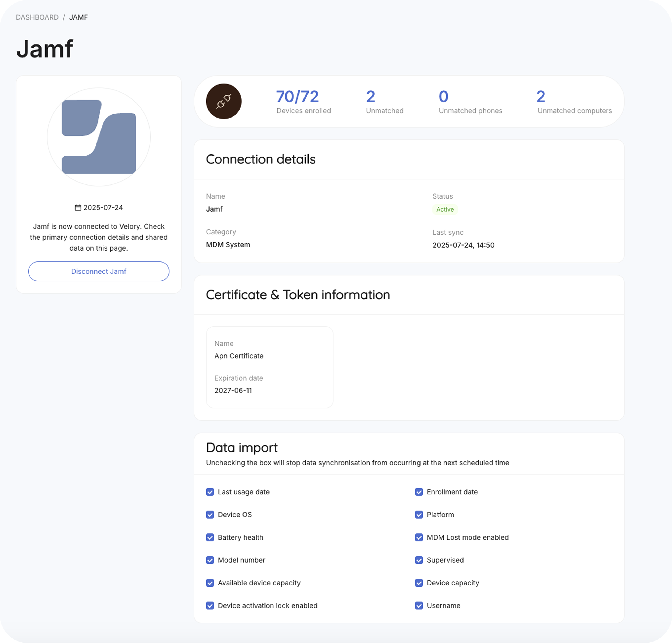Click the Jamf logo image
Image resolution: width=672 pixels, height=643 pixels.
99,137
